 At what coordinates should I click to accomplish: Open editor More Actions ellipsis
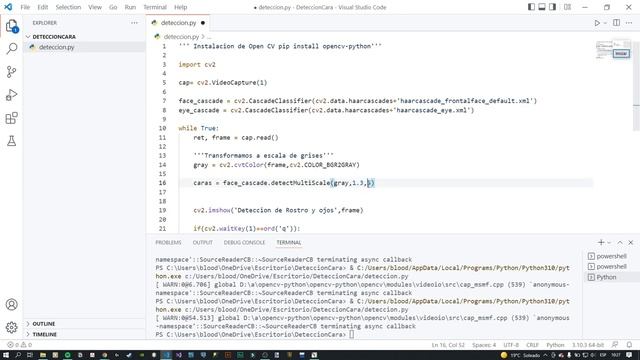629,23
